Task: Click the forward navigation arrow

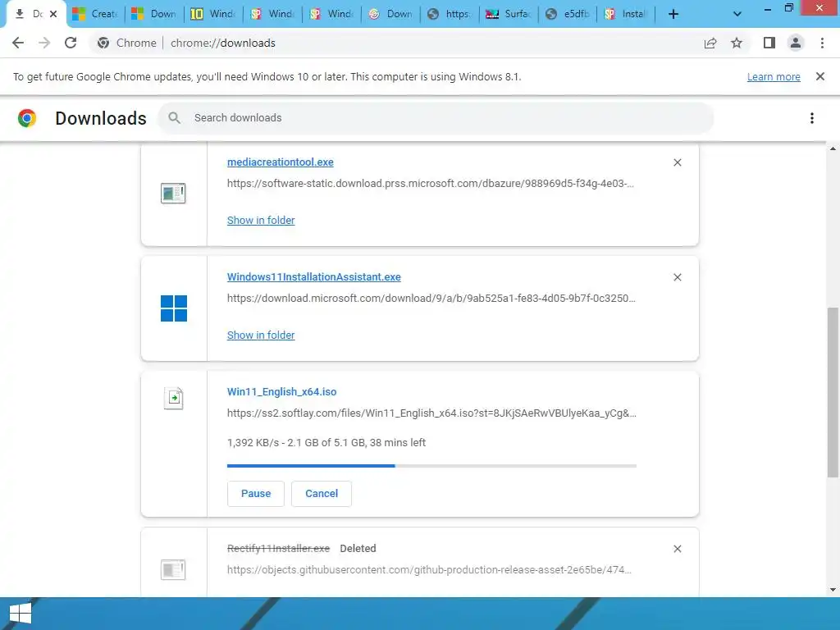Action: (44, 43)
